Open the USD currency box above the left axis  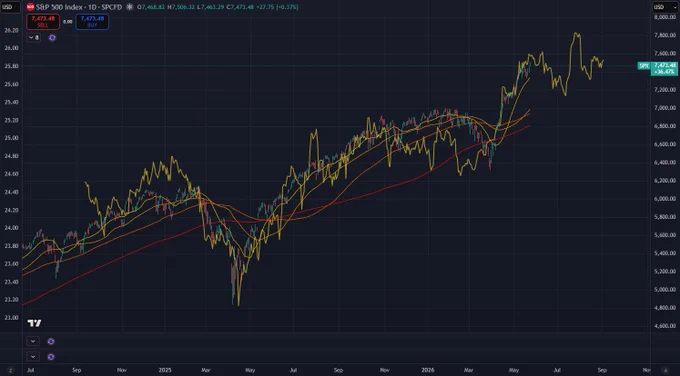click(10, 7)
